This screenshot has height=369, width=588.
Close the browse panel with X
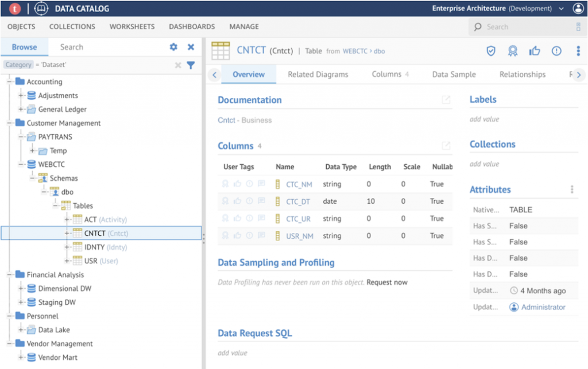(191, 47)
